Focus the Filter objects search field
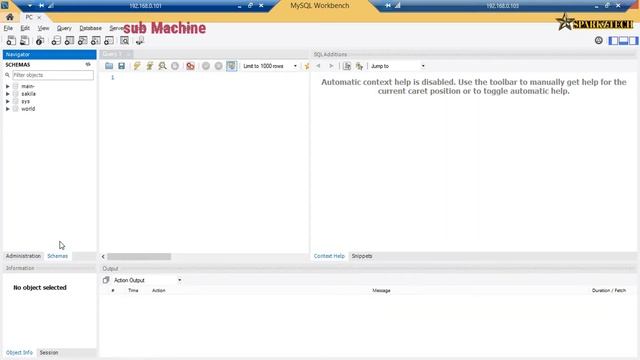 click(53, 75)
